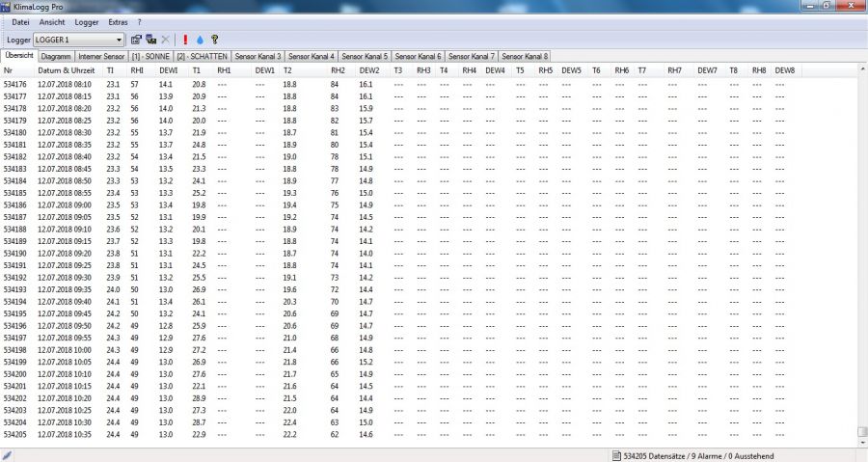Viewport: 868px width, 462px height.
Task: Switch to the Diagramm tab
Action: tap(56, 57)
